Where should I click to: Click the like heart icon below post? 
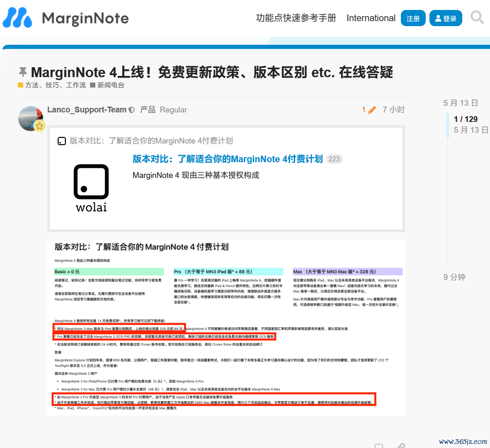click(379, 446)
